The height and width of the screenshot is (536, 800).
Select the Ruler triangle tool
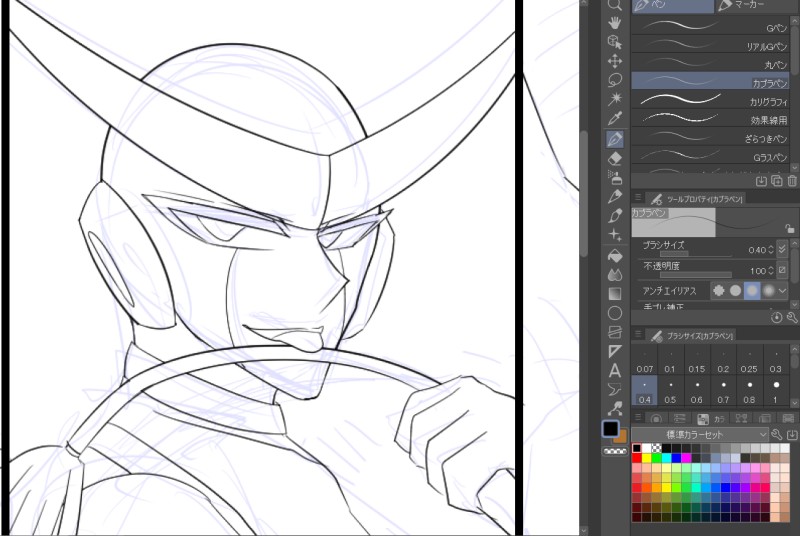coord(615,351)
